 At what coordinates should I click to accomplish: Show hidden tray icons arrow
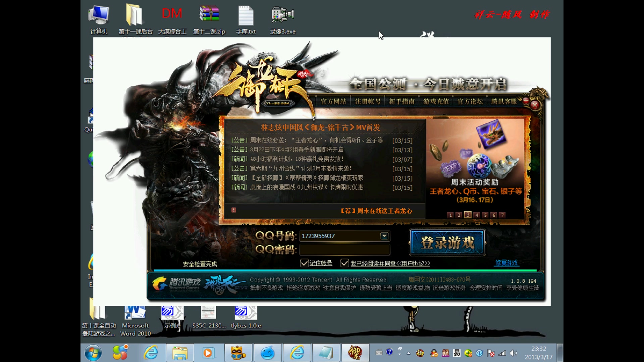409,353
